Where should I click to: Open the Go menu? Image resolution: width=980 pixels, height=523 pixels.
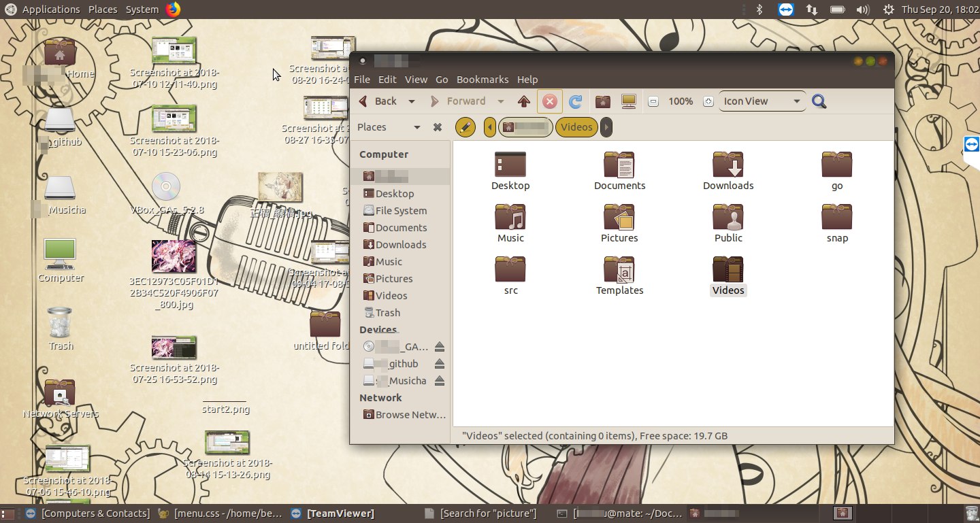pos(442,80)
